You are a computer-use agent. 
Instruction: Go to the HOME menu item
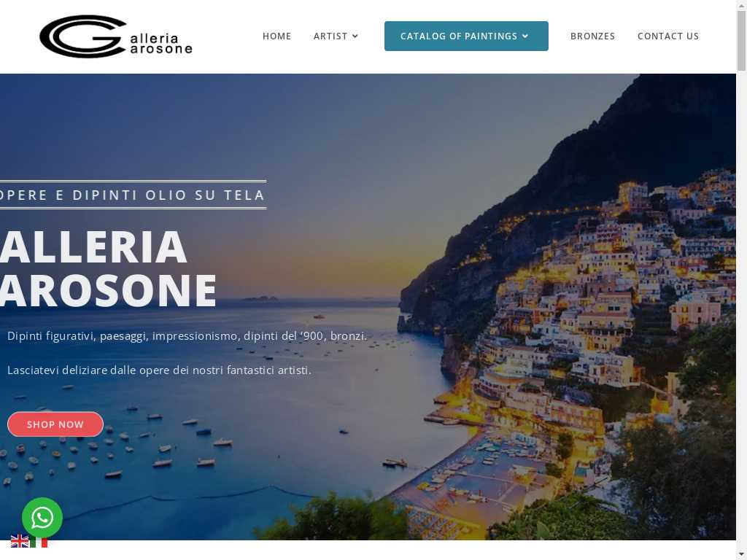point(276,36)
